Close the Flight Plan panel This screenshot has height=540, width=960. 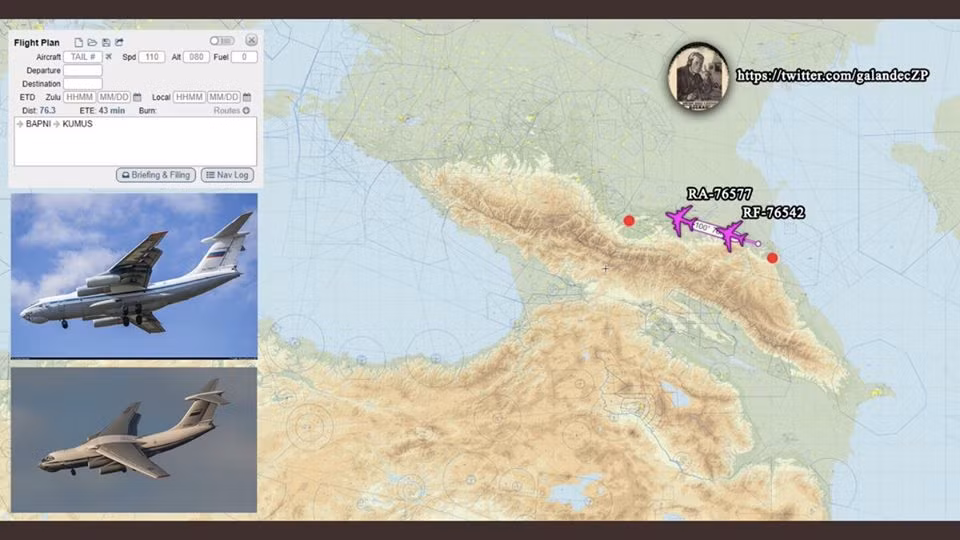[x=251, y=41]
